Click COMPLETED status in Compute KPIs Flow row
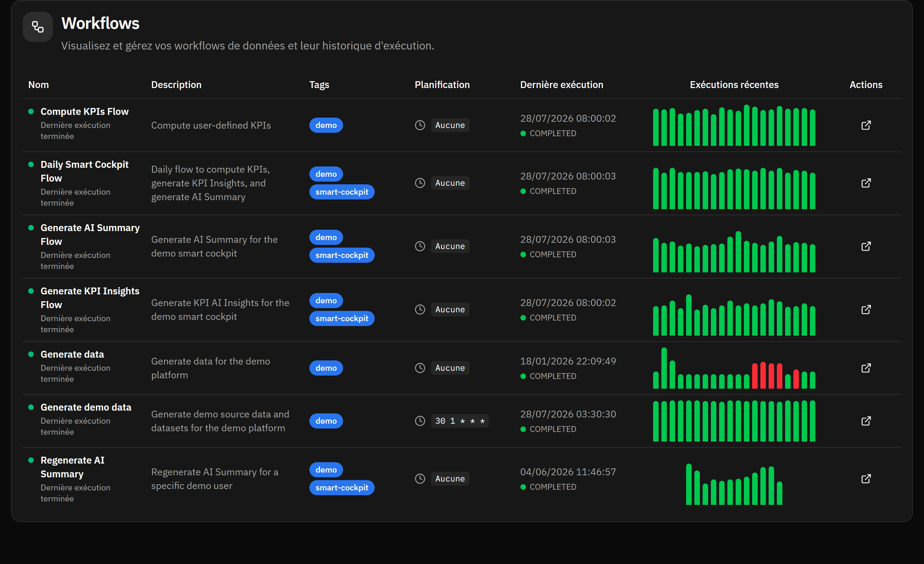924x564 pixels. (549, 133)
